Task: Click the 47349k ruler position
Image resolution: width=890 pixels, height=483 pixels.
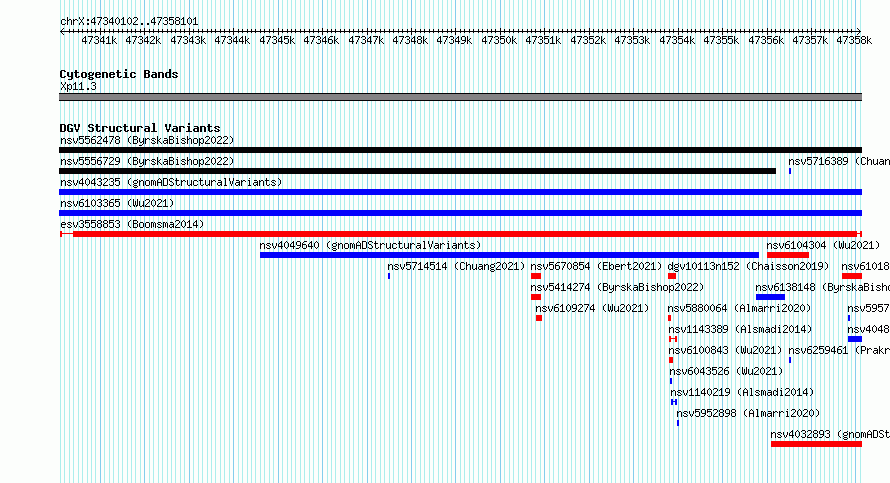Action: pyautogui.click(x=454, y=40)
